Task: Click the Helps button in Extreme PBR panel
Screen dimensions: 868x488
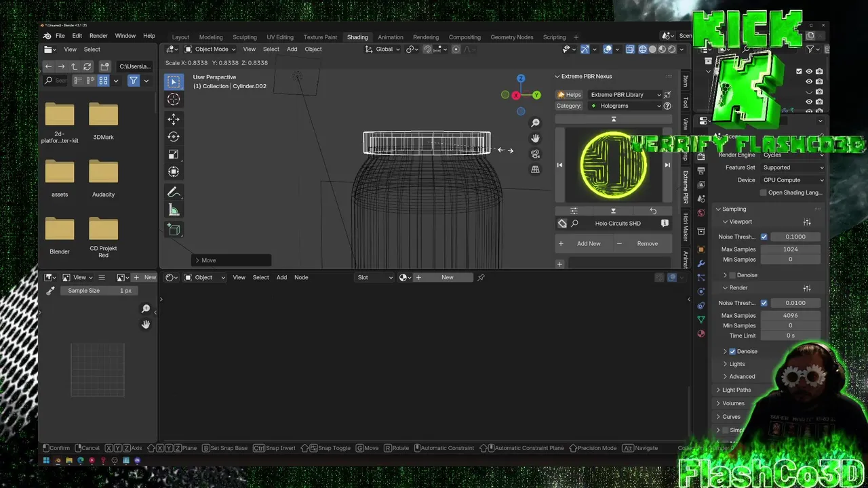Action: tap(570, 95)
